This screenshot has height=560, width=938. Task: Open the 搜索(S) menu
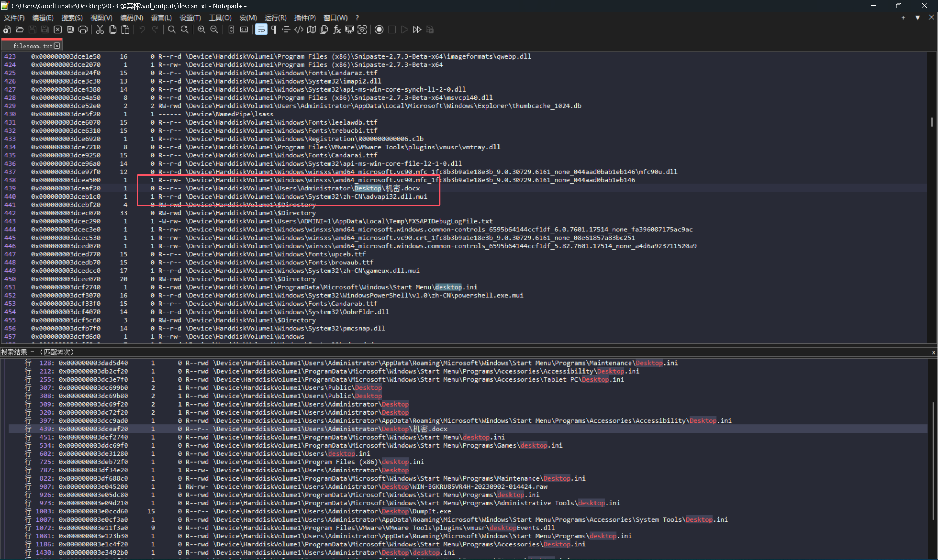coord(72,18)
